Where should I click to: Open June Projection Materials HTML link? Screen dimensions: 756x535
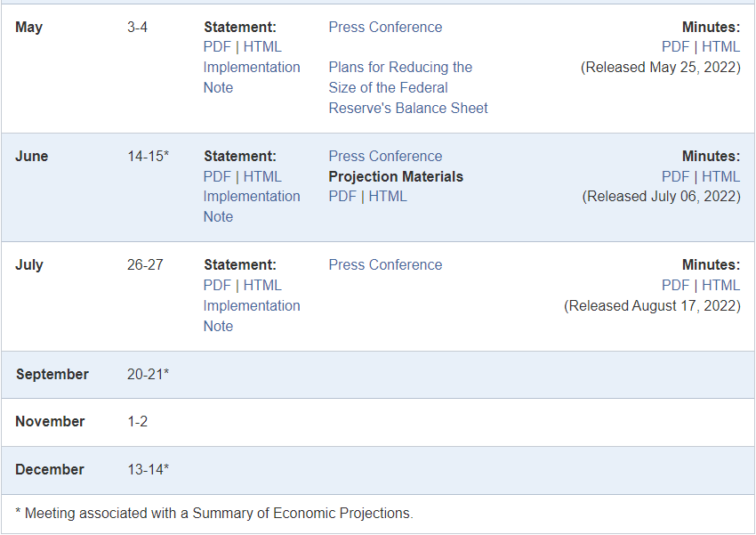pos(388,197)
